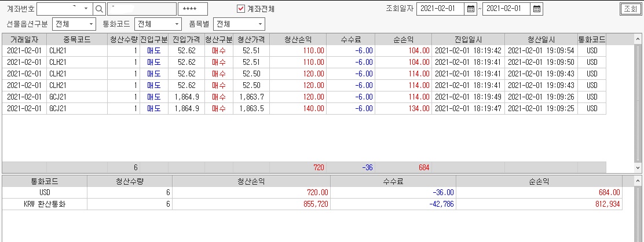Expand the 계좌번호 dropdown
The image size is (644, 242).
[x=86, y=9]
